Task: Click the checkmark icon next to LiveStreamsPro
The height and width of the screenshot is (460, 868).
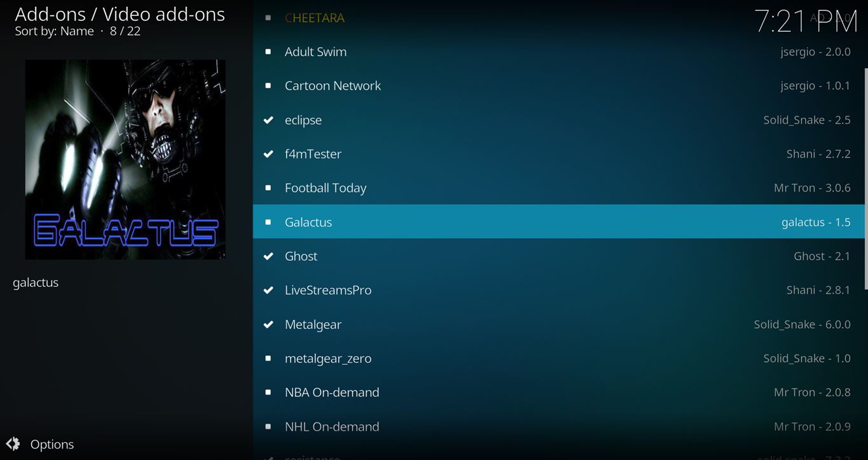Action: coord(268,290)
